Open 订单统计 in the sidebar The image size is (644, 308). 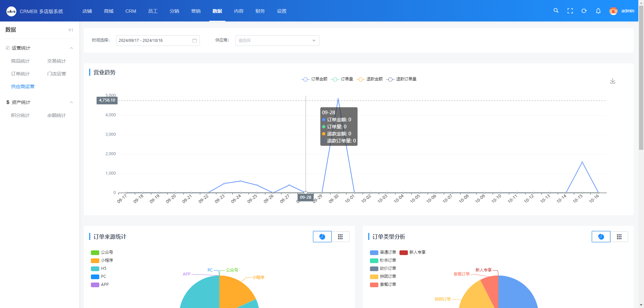coord(20,74)
